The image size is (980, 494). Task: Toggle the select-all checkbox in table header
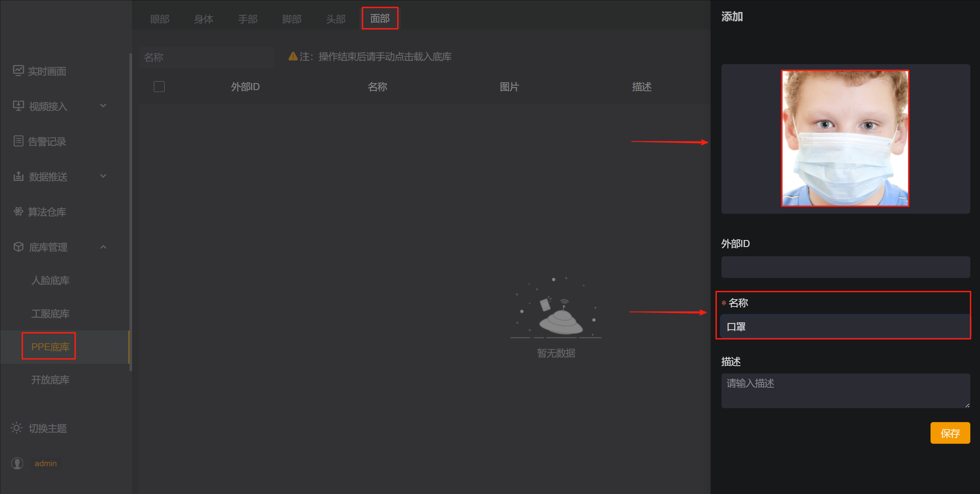click(159, 87)
